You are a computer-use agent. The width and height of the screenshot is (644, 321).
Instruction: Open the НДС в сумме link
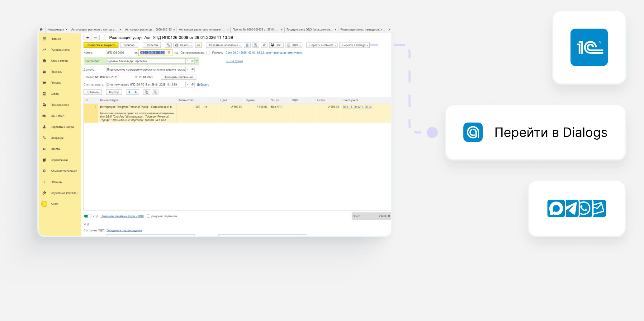pyautogui.click(x=234, y=61)
